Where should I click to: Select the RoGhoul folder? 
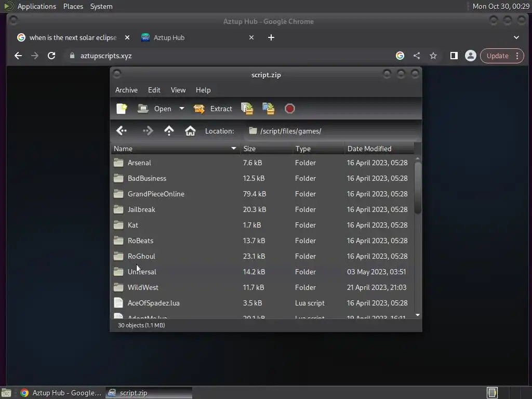coord(262,257)
